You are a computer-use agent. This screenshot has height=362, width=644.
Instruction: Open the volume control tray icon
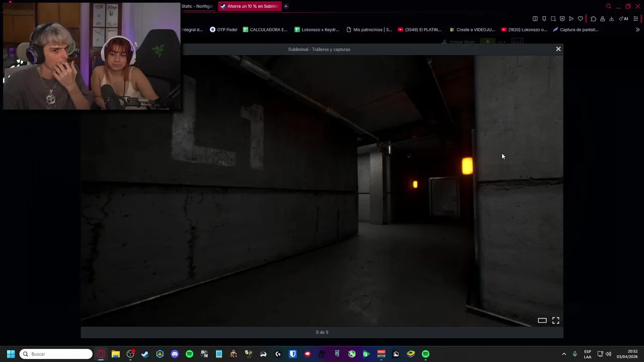[x=608, y=354]
